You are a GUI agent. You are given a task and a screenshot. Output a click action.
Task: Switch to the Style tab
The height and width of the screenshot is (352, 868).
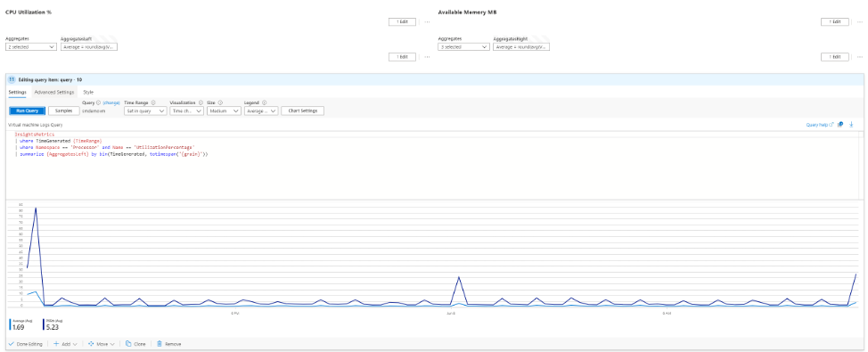pos(88,92)
